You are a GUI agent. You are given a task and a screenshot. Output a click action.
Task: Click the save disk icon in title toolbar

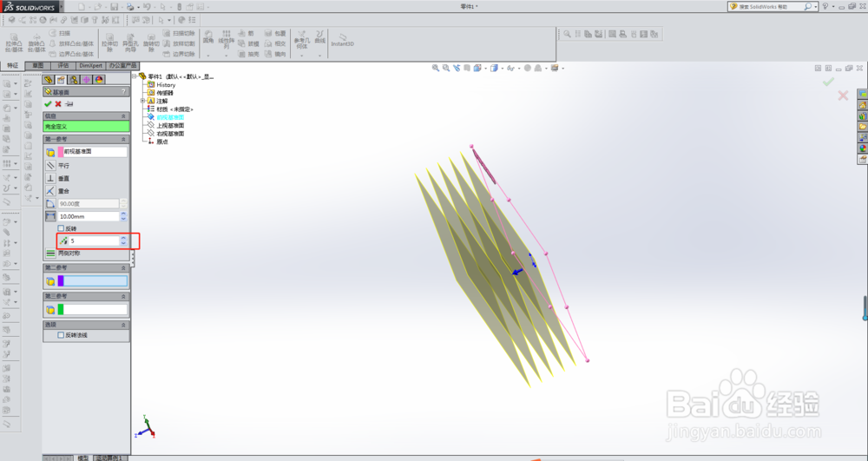[x=114, y=7]
